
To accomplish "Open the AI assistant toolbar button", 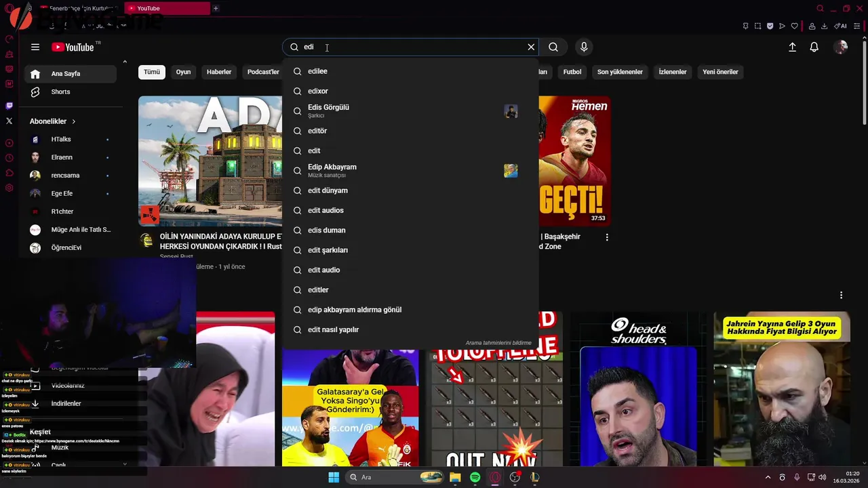I will 840,26.
